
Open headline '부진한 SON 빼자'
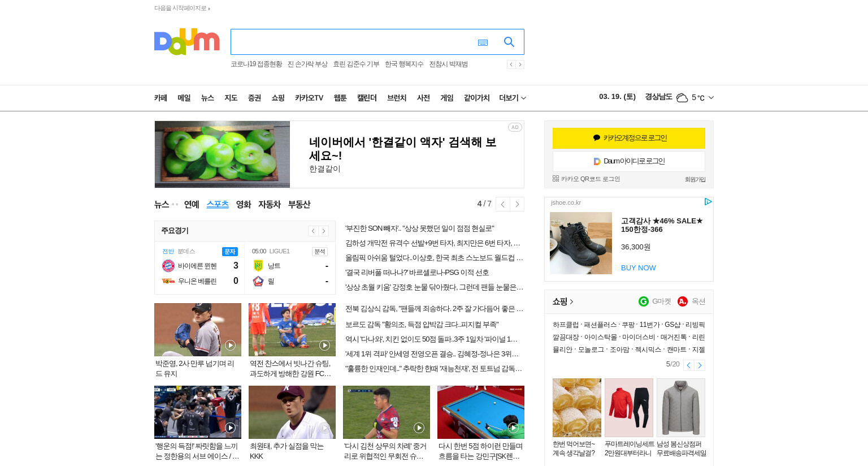pos(419,228)
